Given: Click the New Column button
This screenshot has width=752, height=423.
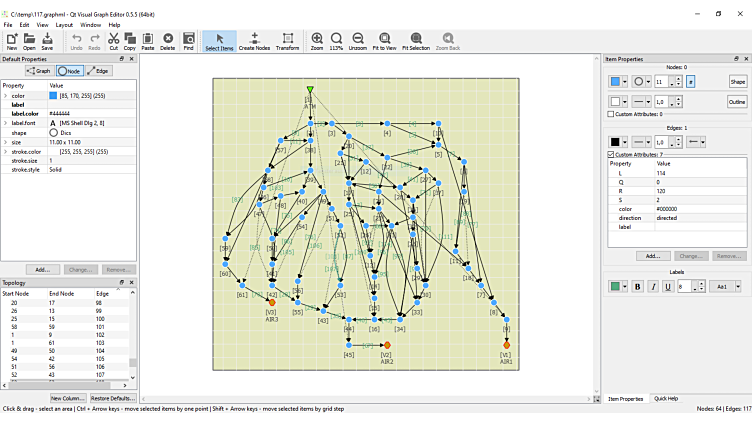Looking at the screenshot, I should click(68, 398).
